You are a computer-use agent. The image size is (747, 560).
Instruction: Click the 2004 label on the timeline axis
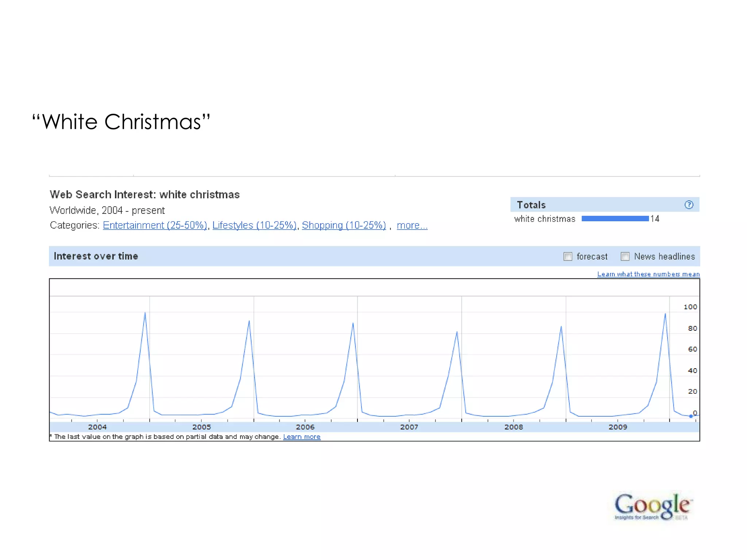97,427
